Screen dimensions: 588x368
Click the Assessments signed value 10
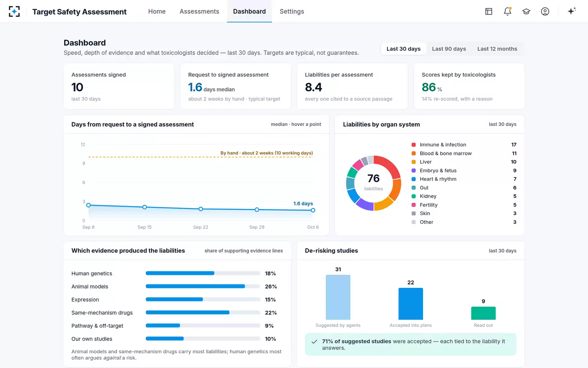tap(77, 87)
